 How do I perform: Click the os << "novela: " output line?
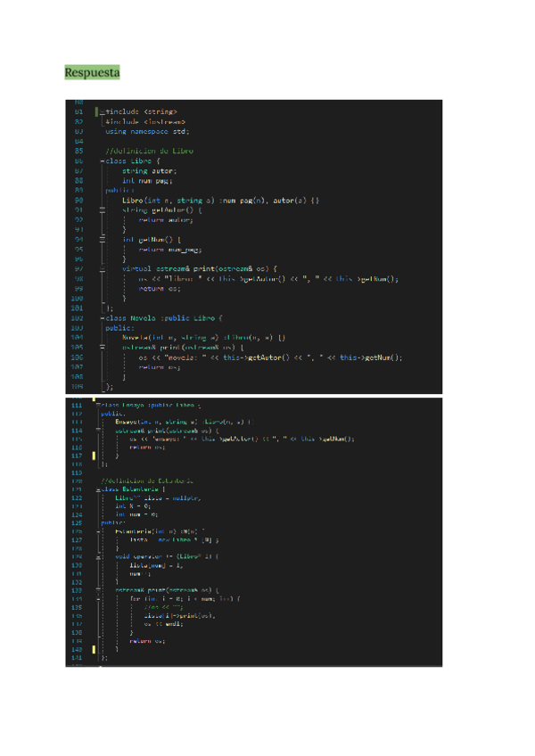tap(271, 357)
